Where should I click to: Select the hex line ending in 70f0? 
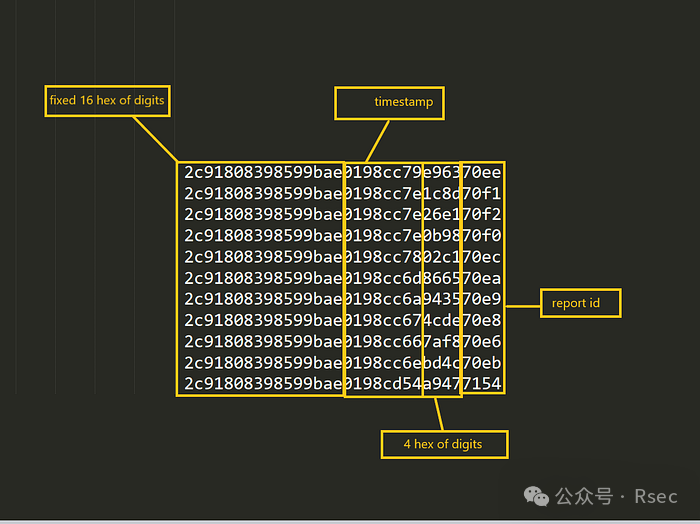(x=342, y=236)
